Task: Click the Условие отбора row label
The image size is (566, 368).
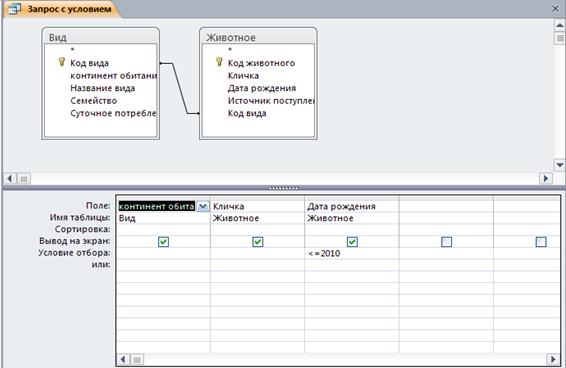Action: pyautogui.click(x=74, y=253)
